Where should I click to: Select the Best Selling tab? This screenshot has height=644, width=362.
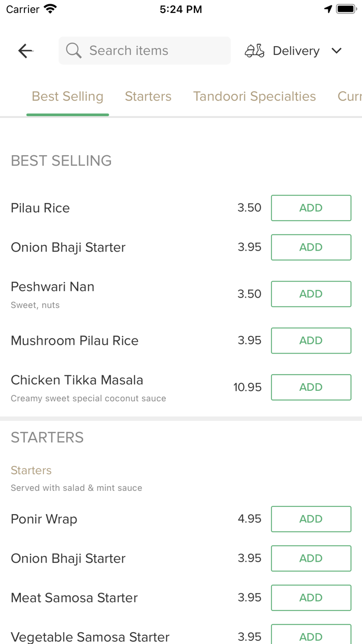click(x=68, y=96)
